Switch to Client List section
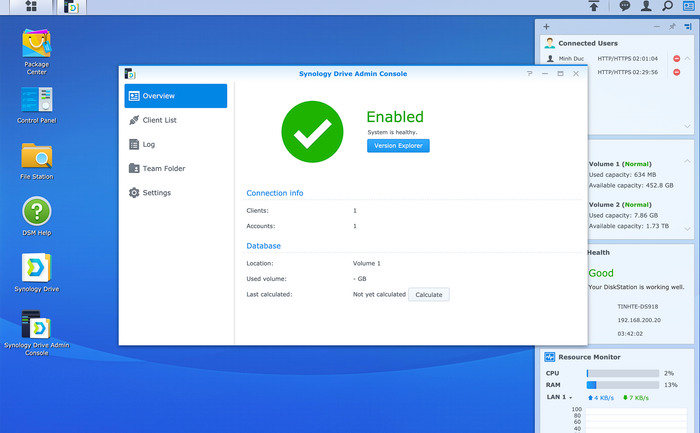700x433 pixels. pos(175,120)
